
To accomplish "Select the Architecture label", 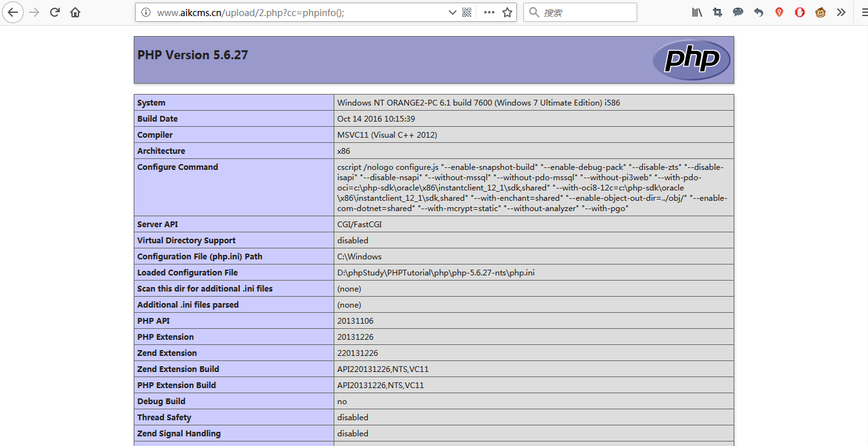I will [x=161, y=151].
